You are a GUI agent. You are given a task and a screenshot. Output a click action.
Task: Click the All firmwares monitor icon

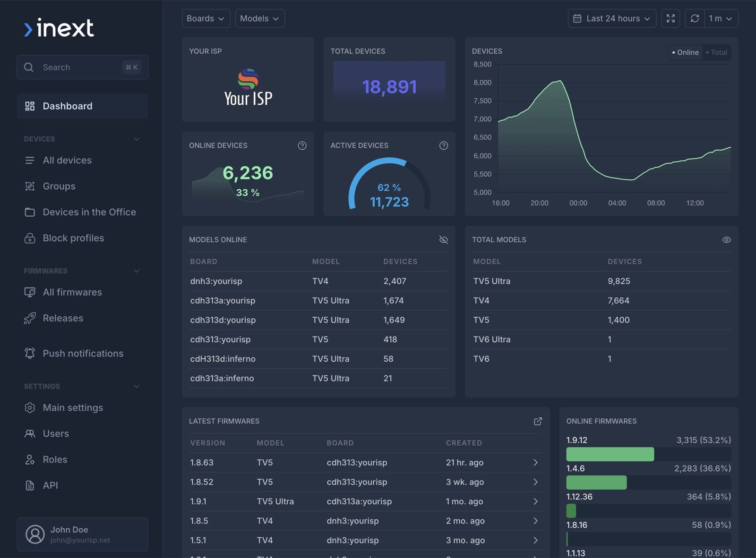(x=30, y=292)
